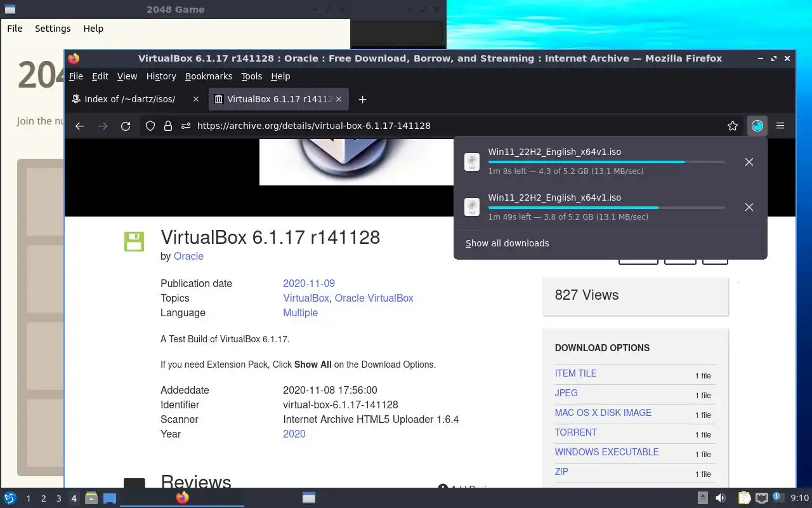Click the network tray icon
The image size is (812, 508).
[x=761, y=498]
